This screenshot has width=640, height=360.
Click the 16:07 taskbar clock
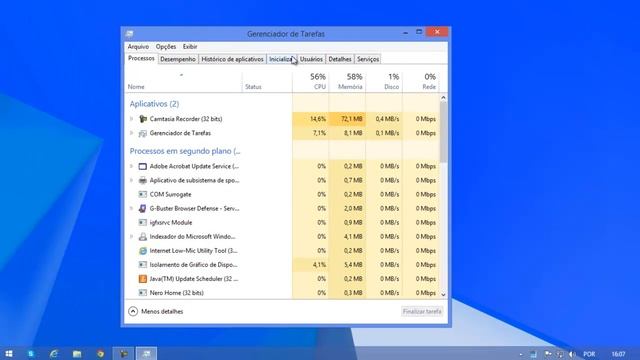(618, 354)
